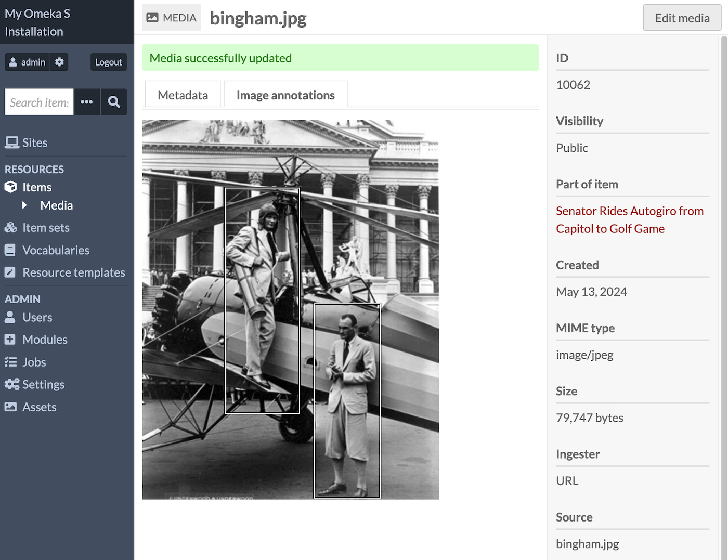Click the Item sets cubes icon
This screenshot has height=560, width=728.
click(11, 228)
